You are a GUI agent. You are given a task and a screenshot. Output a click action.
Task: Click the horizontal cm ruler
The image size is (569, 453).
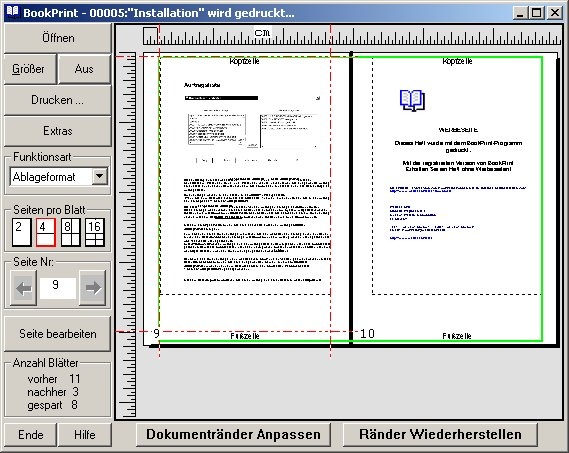[352, 36]
